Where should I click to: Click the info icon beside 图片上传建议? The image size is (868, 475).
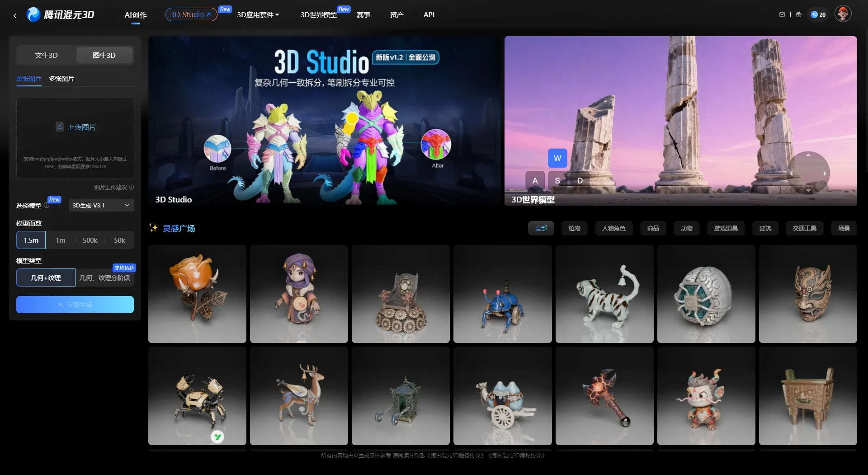click(132, 187)
